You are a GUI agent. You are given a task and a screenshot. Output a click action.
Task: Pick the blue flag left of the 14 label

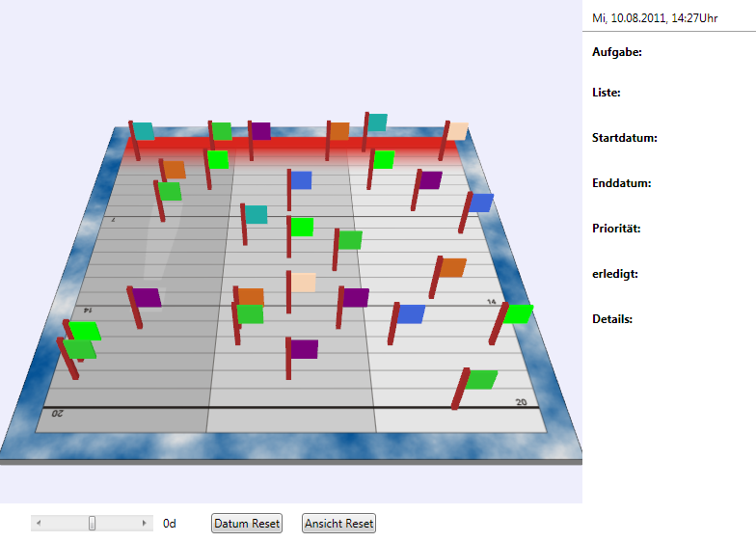pyautogui.click(x=411, y=314)
